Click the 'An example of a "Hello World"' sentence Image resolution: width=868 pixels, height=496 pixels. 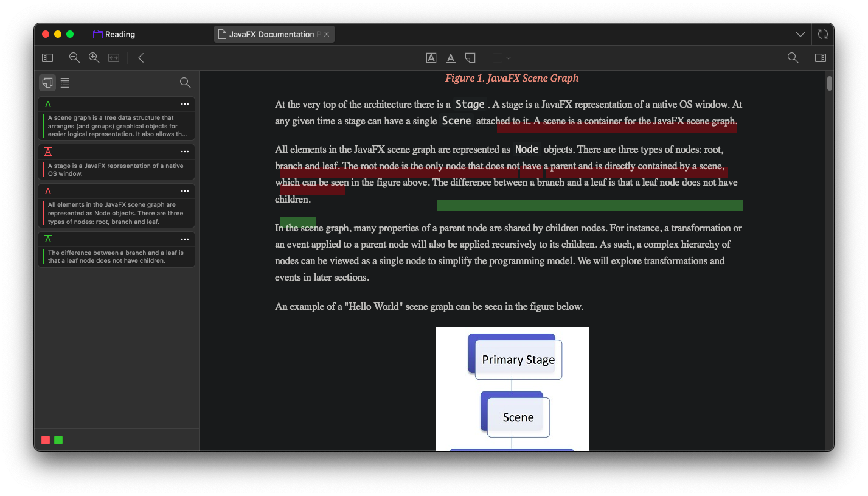[429, 306]
